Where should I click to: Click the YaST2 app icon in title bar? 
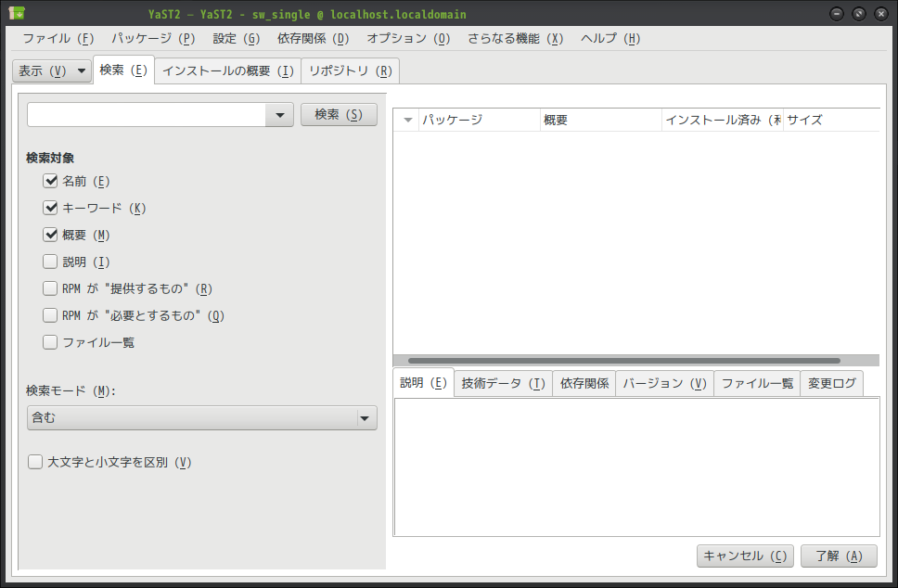(x=17, y=13)
